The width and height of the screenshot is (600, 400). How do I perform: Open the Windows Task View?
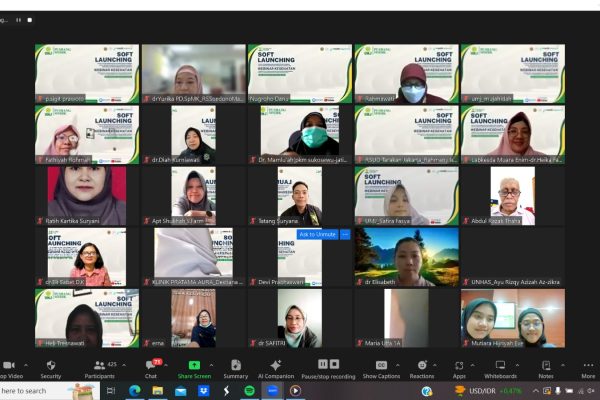[x=111, y=391]
